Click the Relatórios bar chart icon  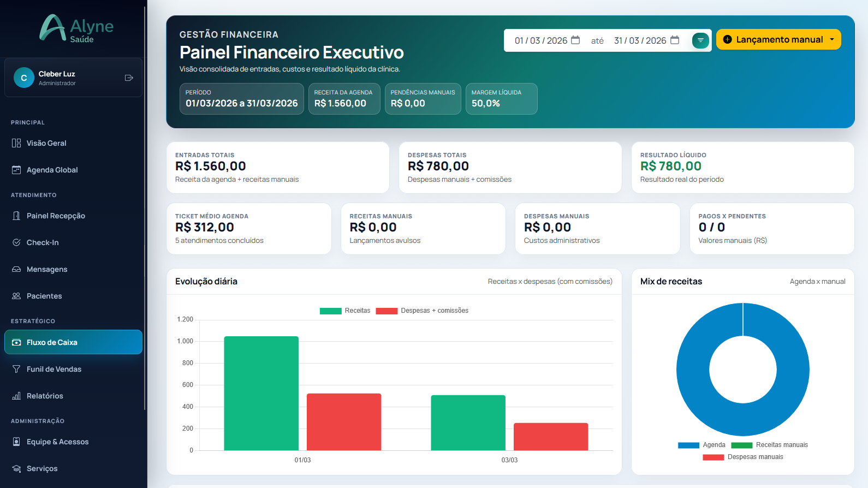(16, 396)
